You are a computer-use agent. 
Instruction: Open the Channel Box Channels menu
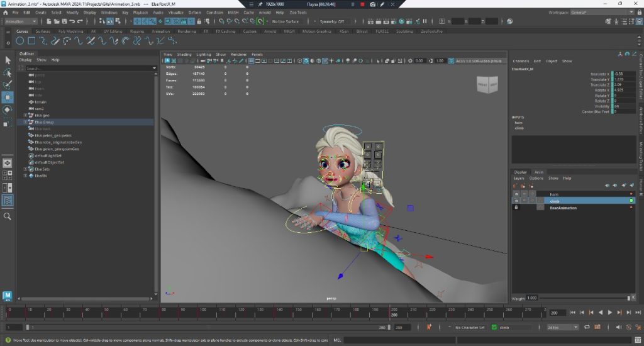click(521, 61)
